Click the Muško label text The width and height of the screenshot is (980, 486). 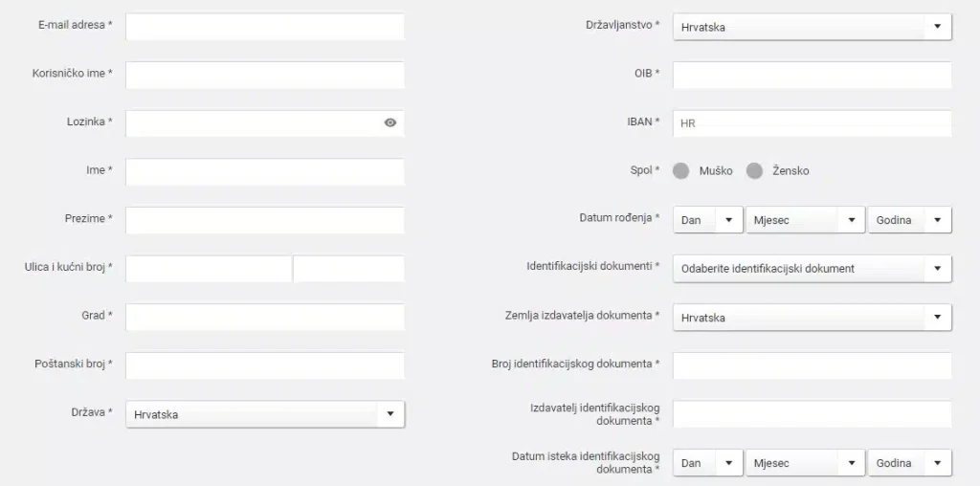click(x=716, y=171)
